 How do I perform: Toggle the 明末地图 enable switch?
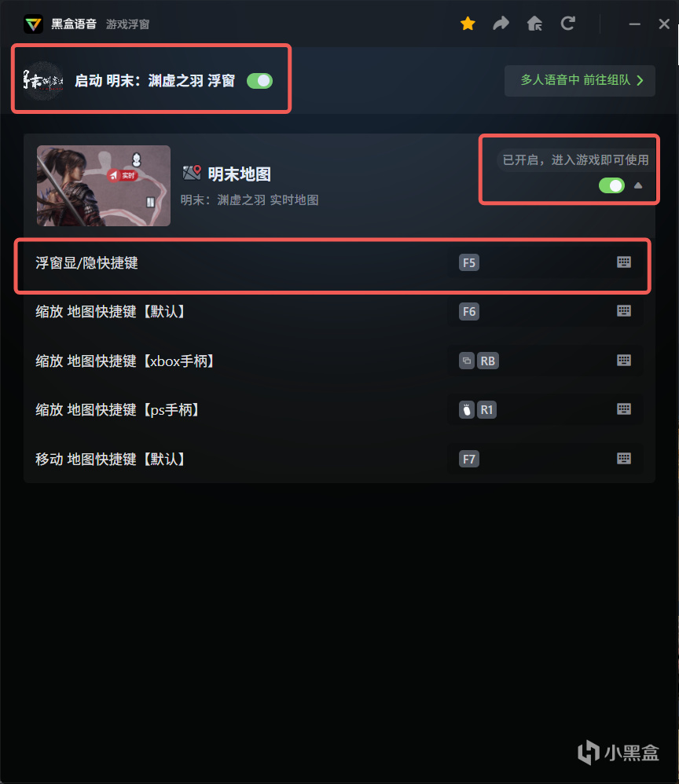tap(611, 185)
